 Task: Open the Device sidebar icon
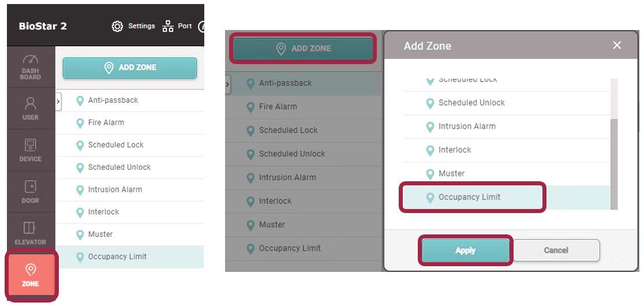pos(31,150)
